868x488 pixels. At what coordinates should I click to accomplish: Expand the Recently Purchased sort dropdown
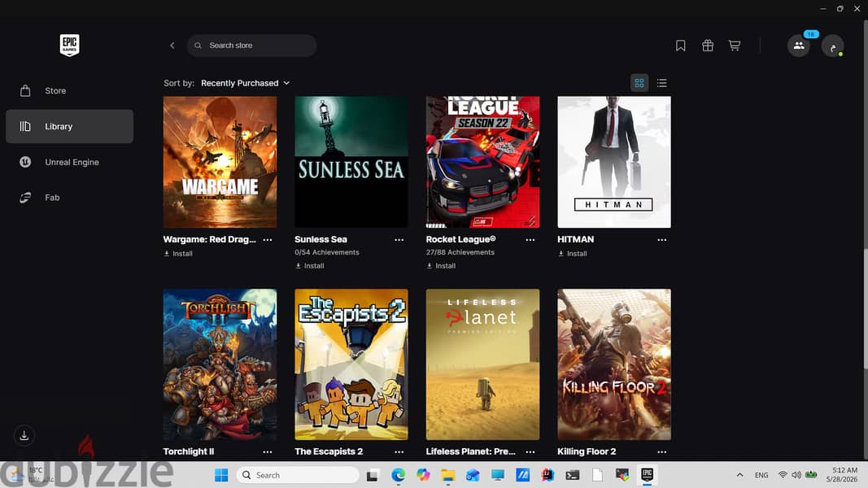245,83
